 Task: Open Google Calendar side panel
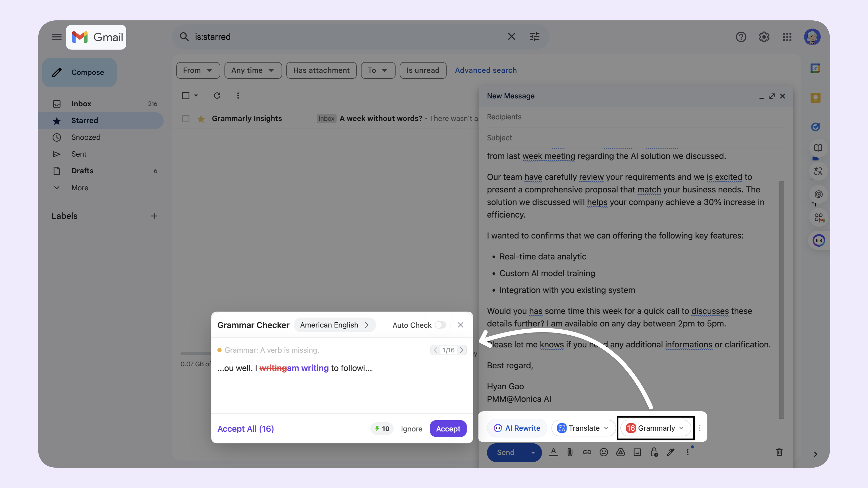(815, 69)
